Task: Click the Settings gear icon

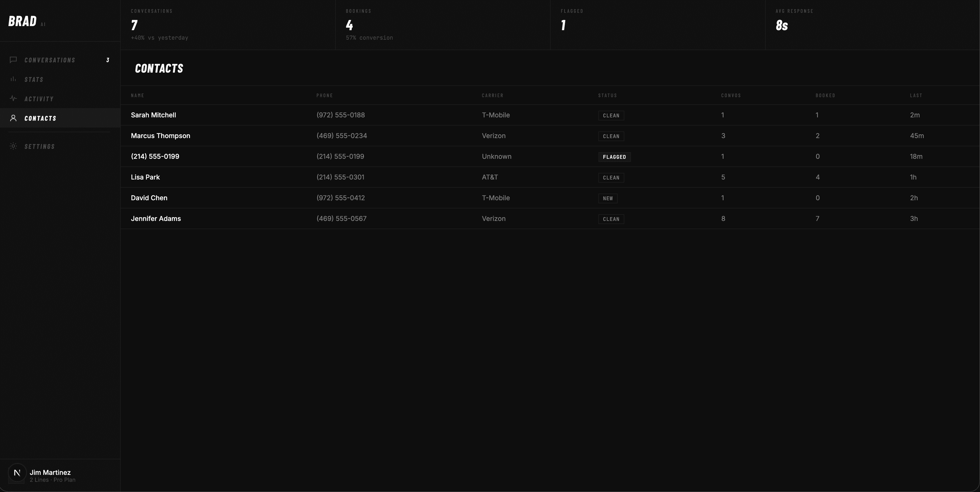Action: pos(13,146)
